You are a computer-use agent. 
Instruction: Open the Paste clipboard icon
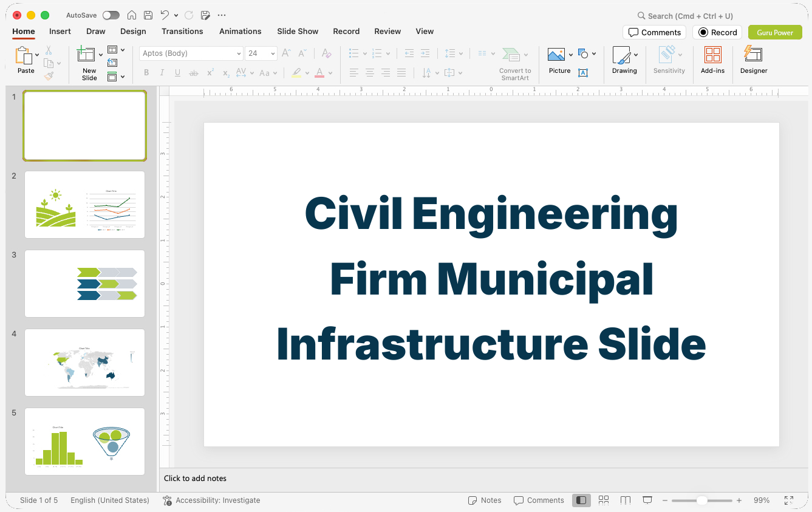point(24,56)
